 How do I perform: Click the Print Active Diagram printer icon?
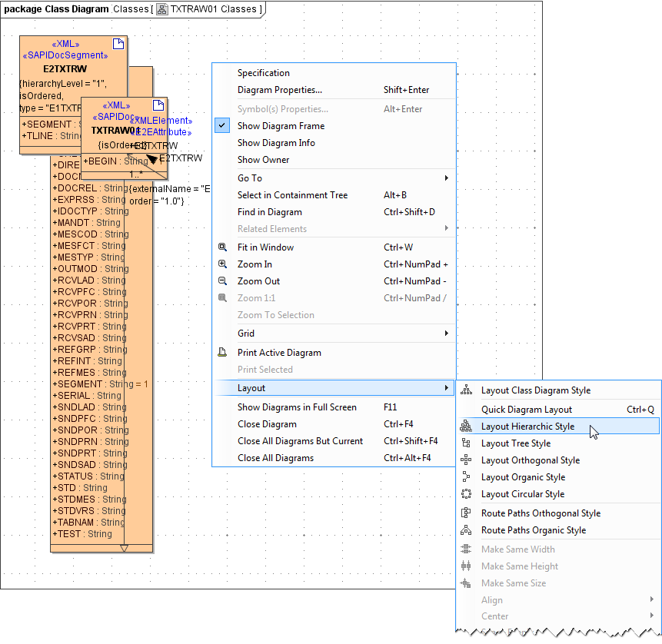pyautogui.click(x=223, y=352)
